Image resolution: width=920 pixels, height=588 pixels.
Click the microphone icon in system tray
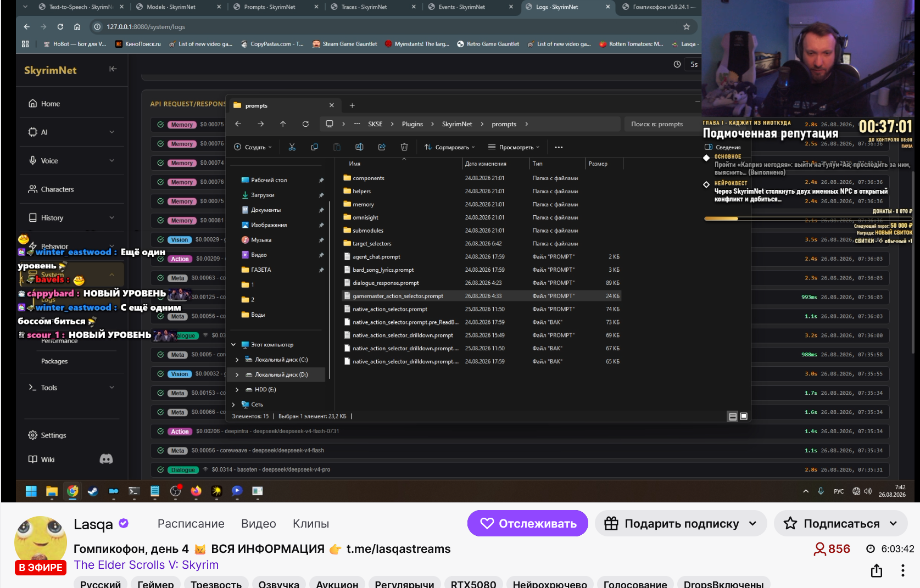(x=821, y=491)
